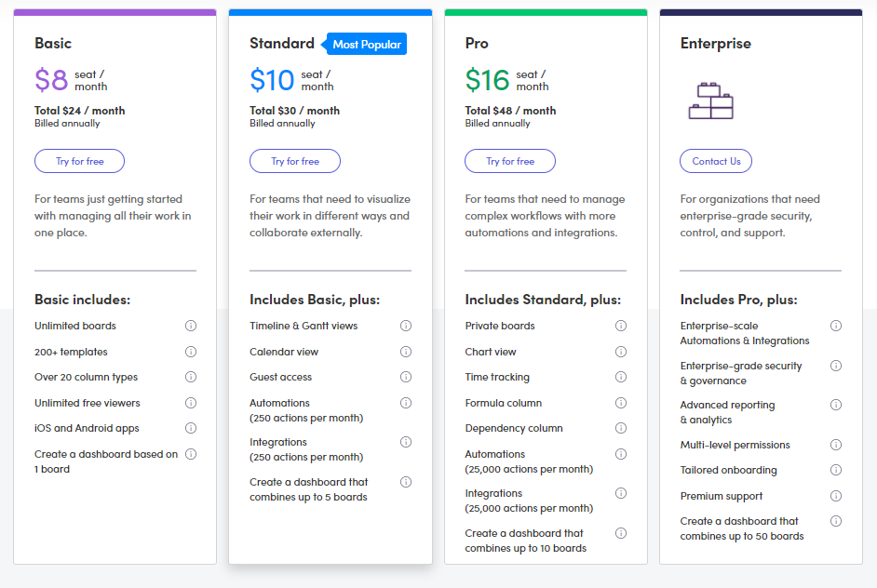This screenshot has width=877, height=588.
Task: Open info icon for Timeline & Gantt views
Action: tap(406, 326)
